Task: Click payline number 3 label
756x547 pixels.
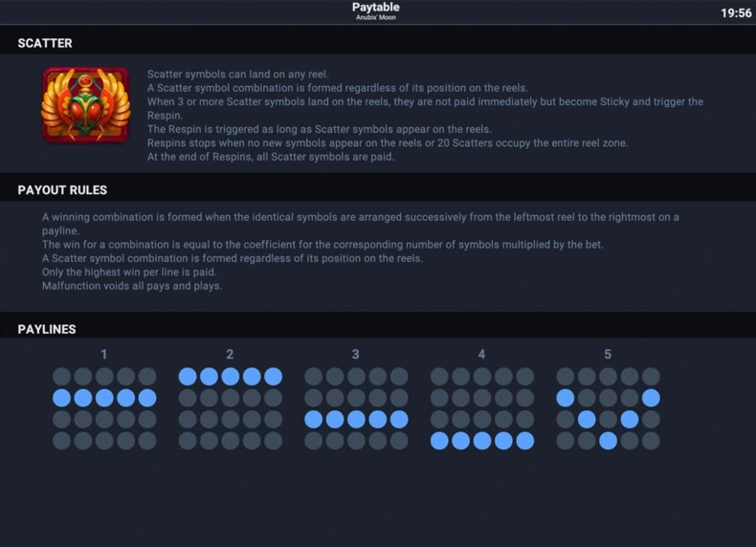Action: point(356,354)
